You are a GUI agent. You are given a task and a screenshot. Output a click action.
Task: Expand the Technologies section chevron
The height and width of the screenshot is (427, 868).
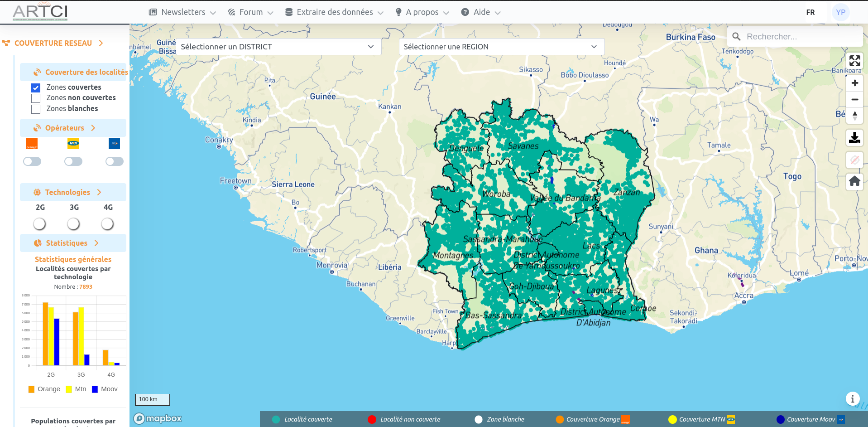point(99,192)
